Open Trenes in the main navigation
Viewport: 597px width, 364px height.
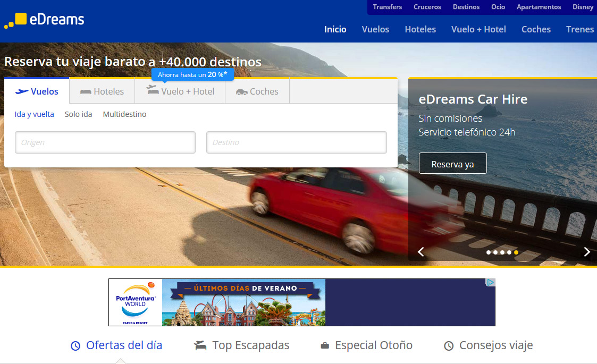579,29
